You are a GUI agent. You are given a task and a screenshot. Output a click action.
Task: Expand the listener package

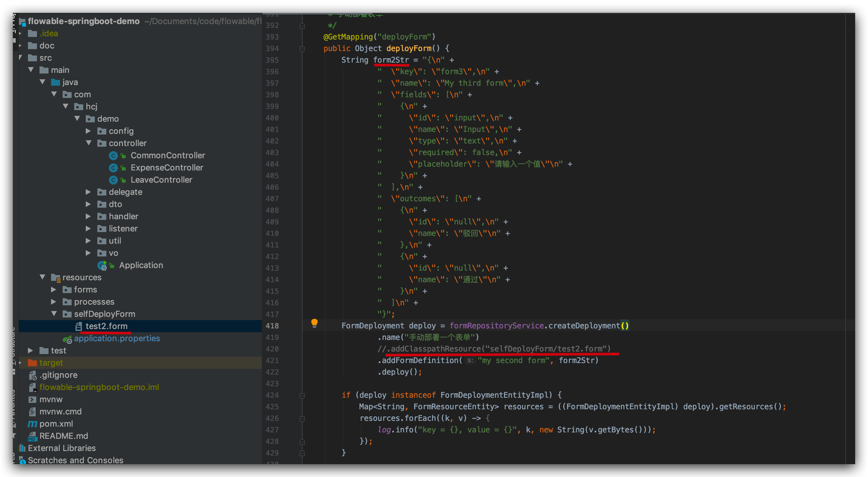coord(88,229)
